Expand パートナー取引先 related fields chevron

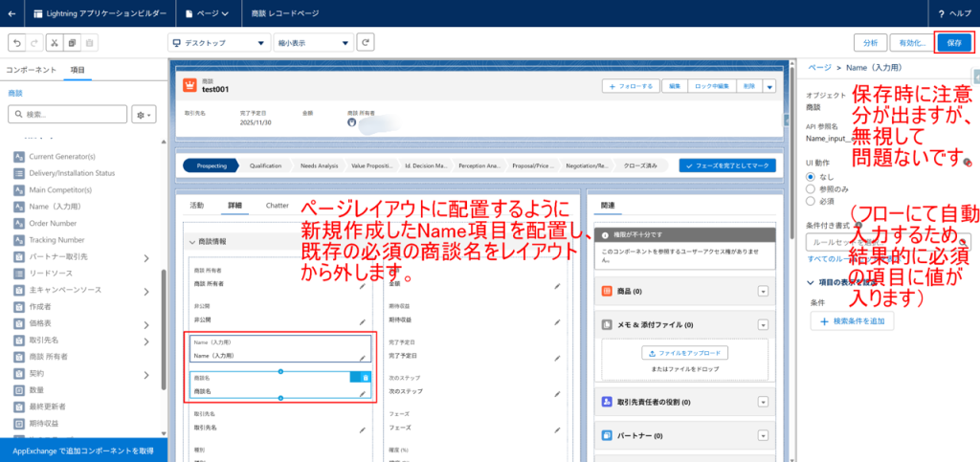146,257
